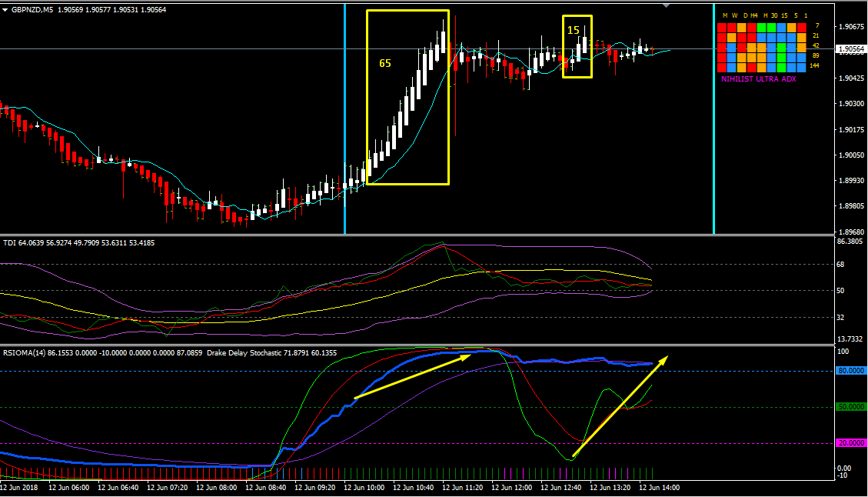Click the 12 Jun 10:00 time label
The height and width of the screenshot is (497, 868).
tap(364, 488)
